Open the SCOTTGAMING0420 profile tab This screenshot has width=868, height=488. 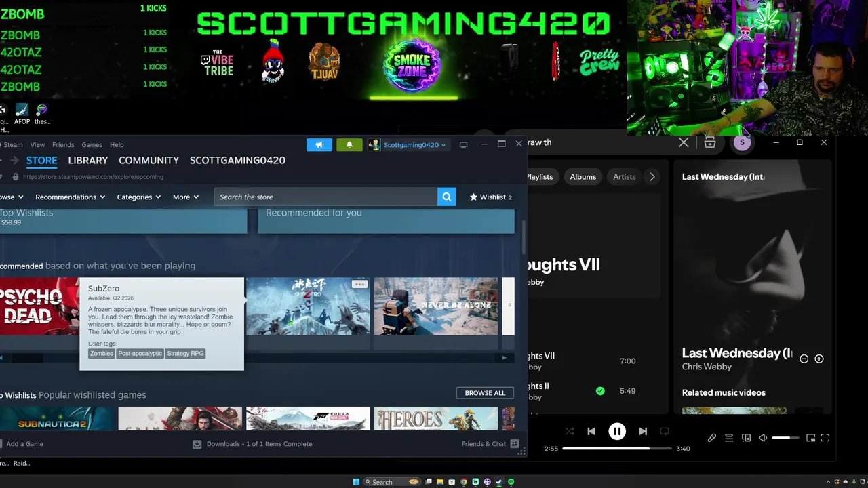click(x=237, y=161)
